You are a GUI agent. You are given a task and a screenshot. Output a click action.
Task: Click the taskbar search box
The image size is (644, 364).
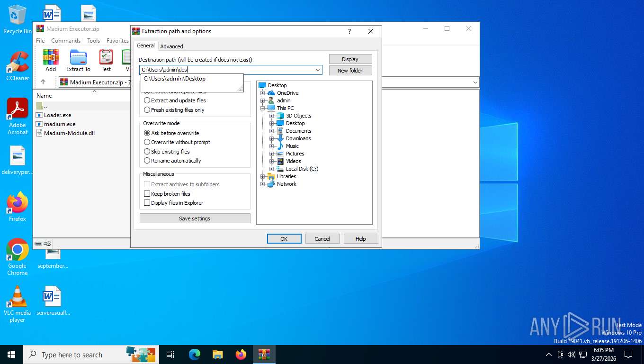pyautogui.click(x=91, y=355)
